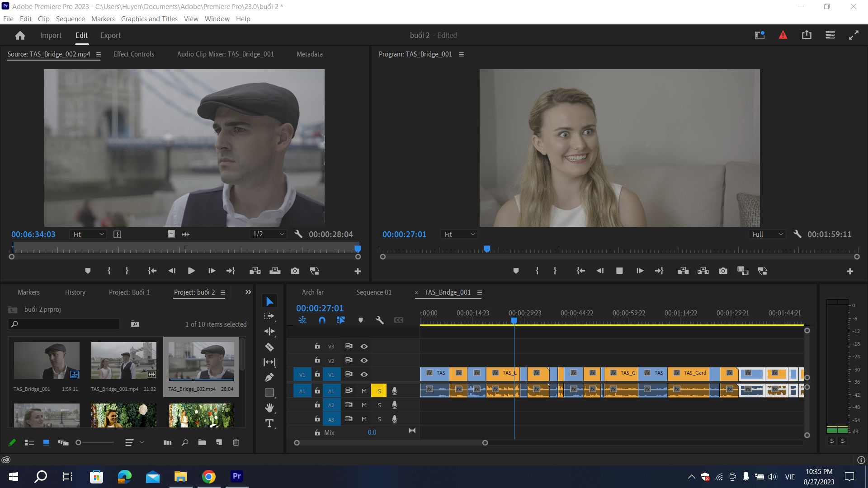The image size is (868, 488).
Task: Select the Slip tool
Action: coord(269,362)
